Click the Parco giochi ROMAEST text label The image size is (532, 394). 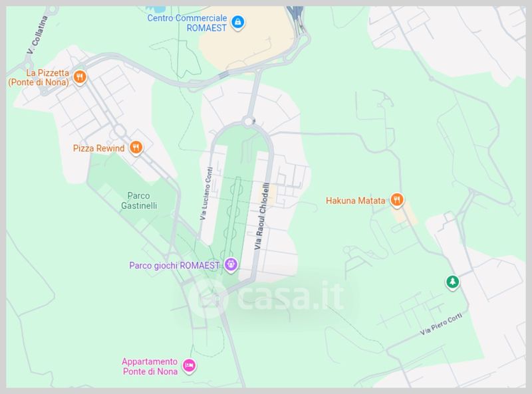[174, 265]
